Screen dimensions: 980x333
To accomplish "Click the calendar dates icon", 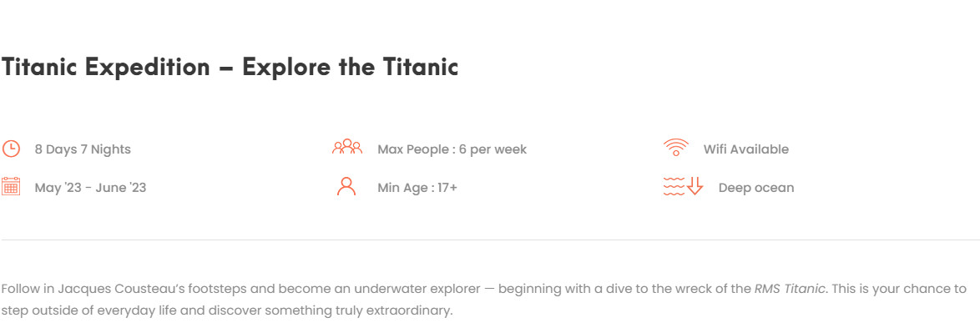I will [x=11, y=187].
